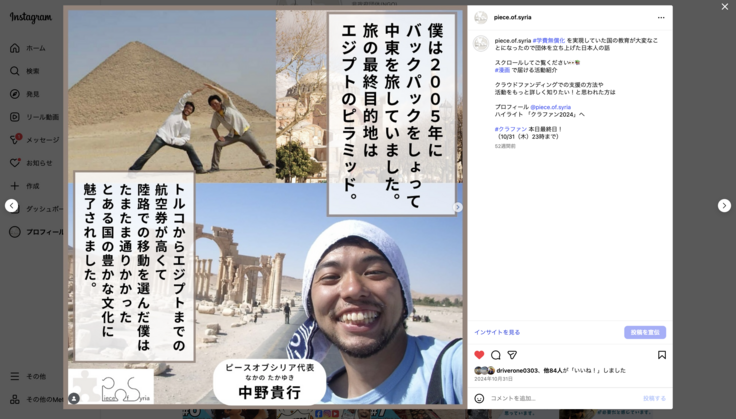The image size is (736, 419).
Task: Focus the コメントを追加 input field
Action: pyautogui.click(x=565, y=398)
